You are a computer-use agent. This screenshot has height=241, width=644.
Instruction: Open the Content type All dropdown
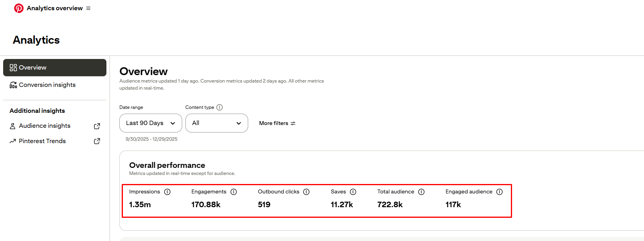(x=216, y=123)
